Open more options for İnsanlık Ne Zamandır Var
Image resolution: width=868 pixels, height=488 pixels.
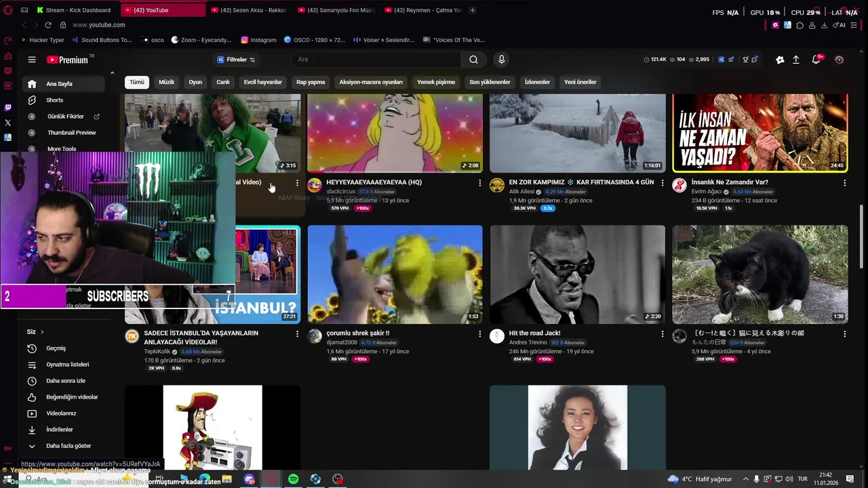(x=844, y=183)
